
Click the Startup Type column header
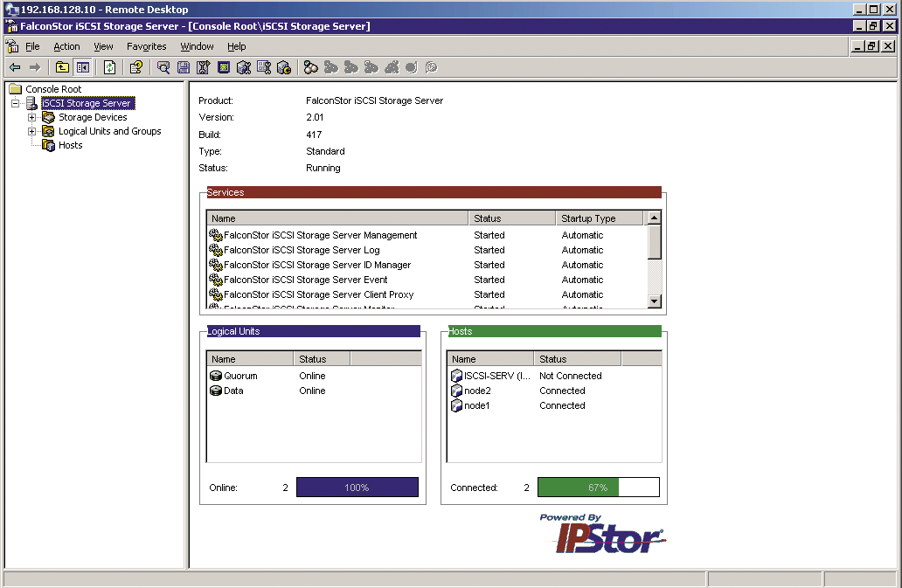[600, 218]
